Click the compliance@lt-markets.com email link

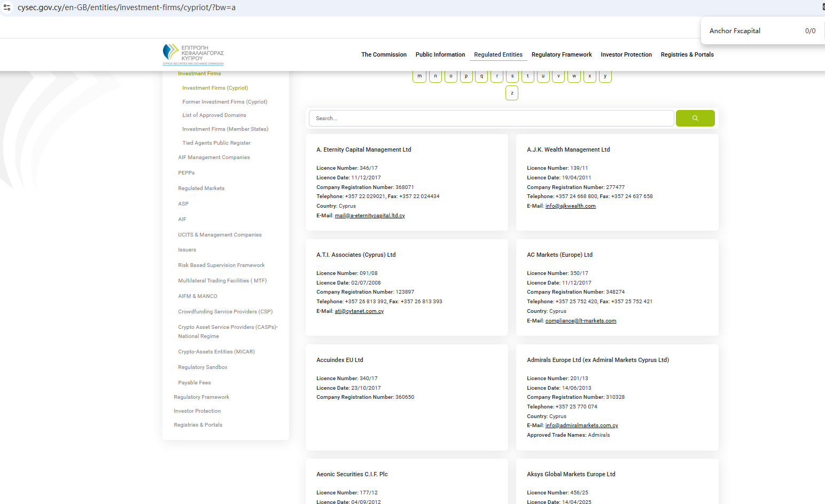click(x=580, y=321)
